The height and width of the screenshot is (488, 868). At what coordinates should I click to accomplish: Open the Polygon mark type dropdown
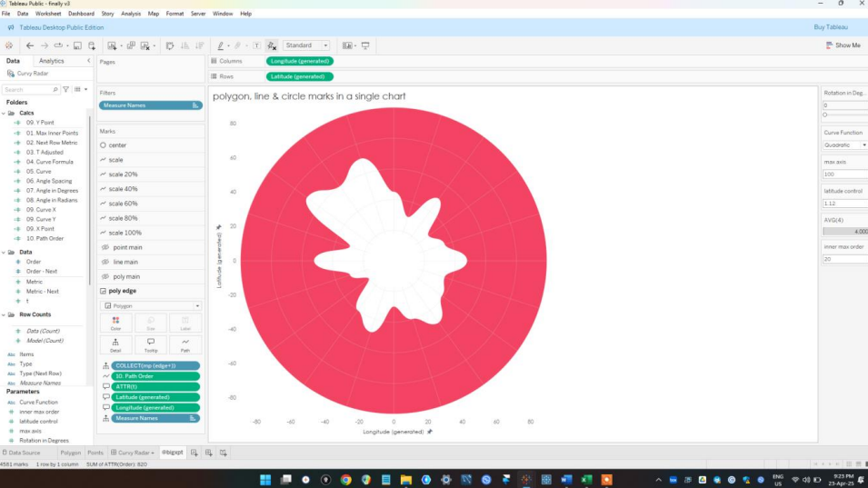(151, 306)
